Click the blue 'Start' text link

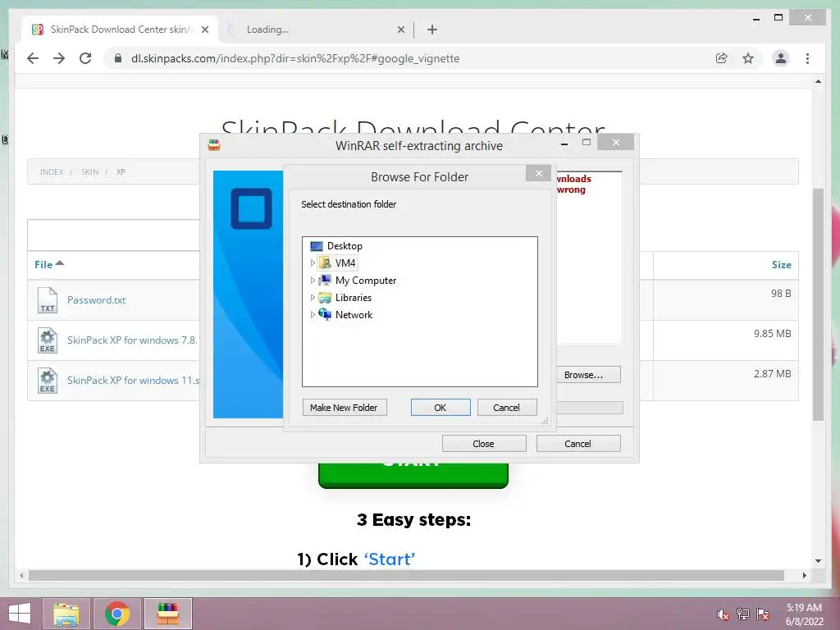click(x=390, y=559)
